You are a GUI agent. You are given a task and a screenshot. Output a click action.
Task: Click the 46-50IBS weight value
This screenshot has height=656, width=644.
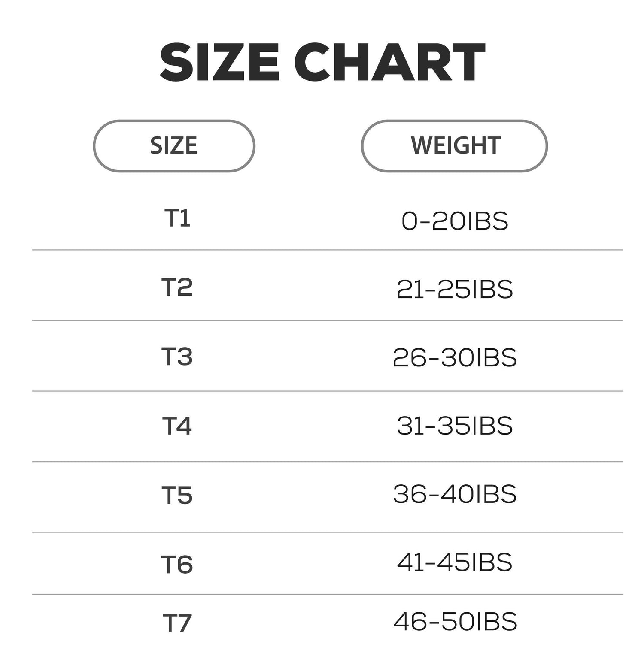[x=455, y=622]
